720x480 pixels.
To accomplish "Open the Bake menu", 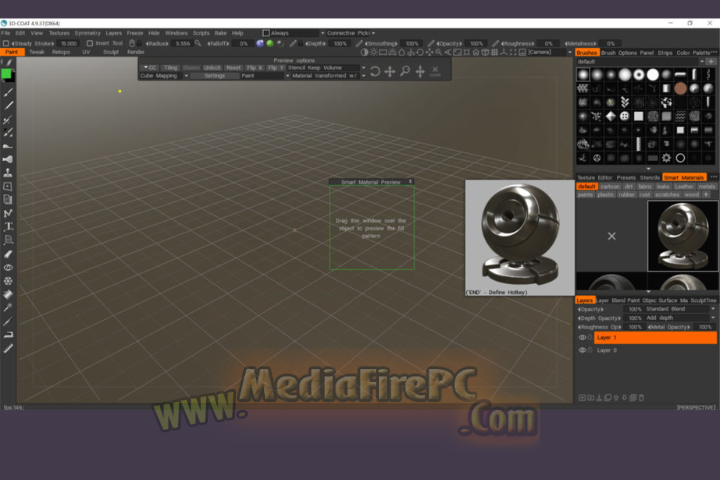I will pos(220,33).
